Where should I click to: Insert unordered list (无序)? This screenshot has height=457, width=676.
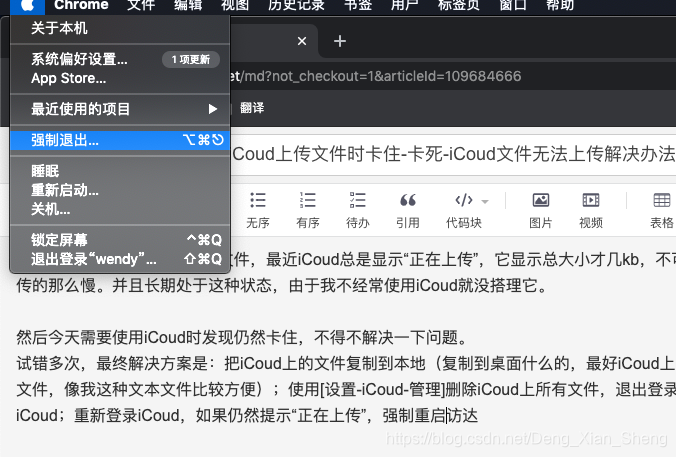coord(258,210)
